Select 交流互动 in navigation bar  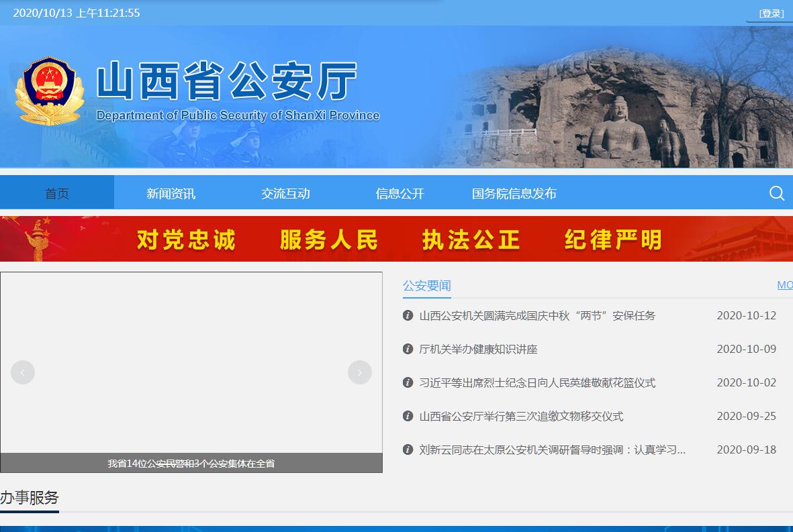click(285, 193)
